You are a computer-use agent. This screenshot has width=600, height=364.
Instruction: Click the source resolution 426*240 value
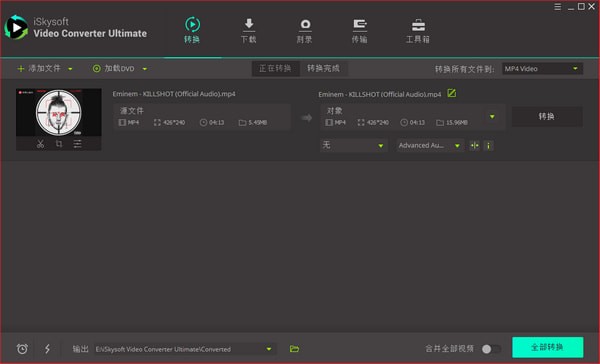(174, 122)
